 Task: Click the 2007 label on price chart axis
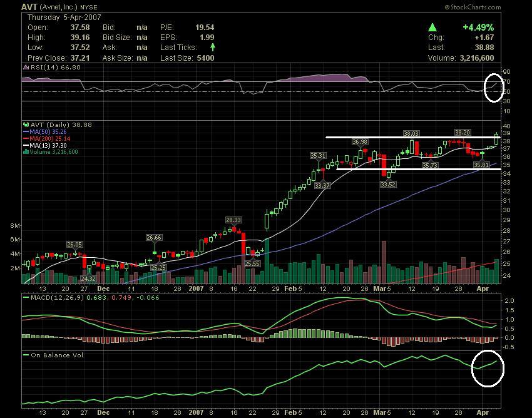pos(196,288)
